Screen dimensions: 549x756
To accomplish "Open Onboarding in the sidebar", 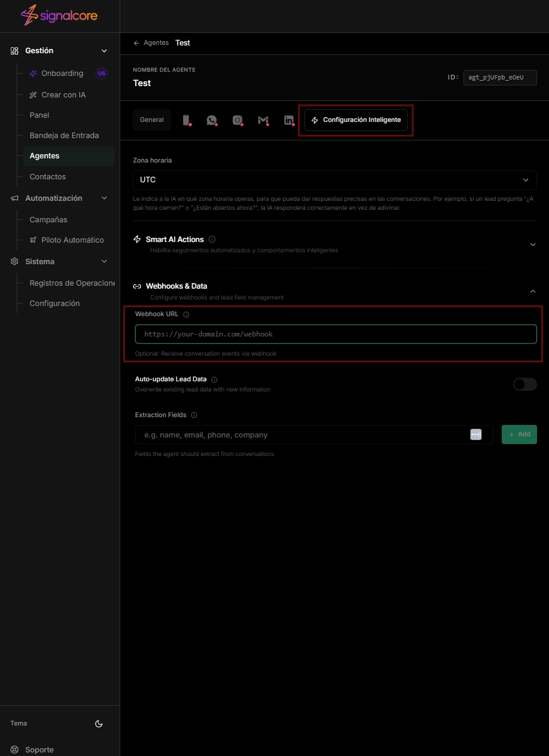I will click(62, 74).
